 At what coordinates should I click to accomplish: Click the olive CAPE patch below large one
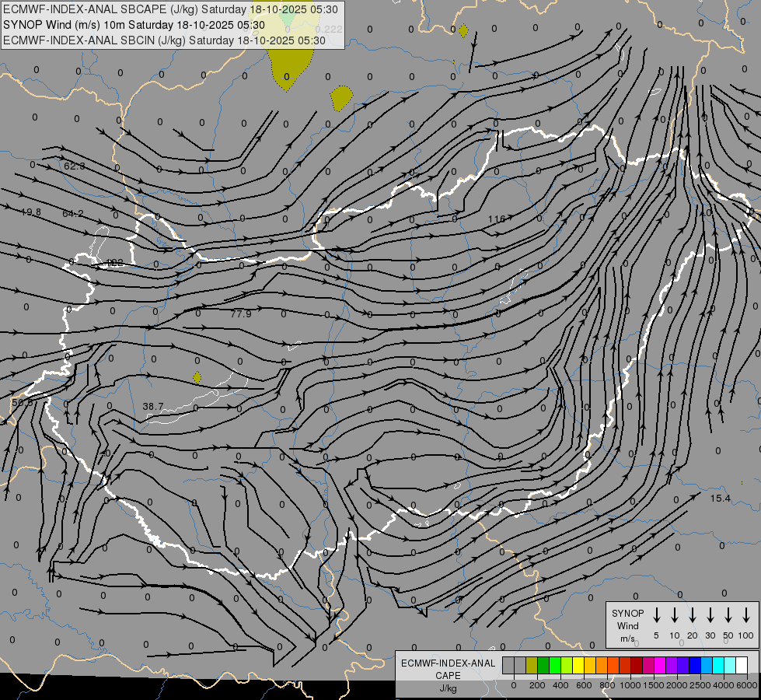[342, 98]
